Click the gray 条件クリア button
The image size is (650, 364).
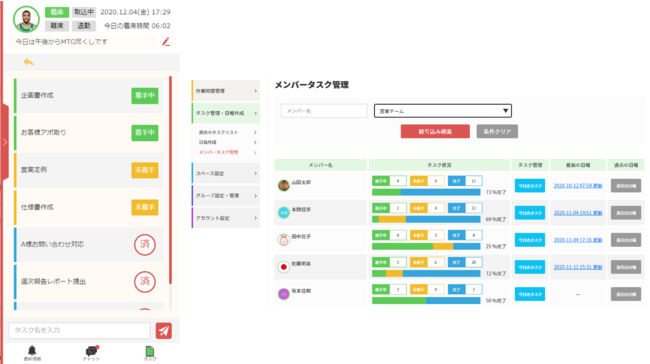coord(497,131)
